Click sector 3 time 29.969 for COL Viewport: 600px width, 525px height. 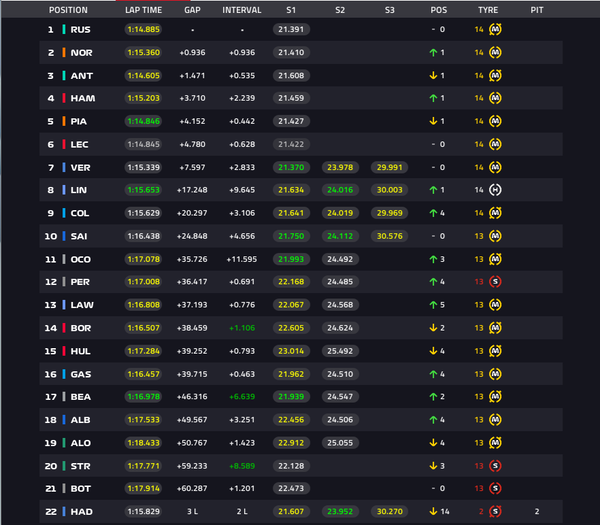[x=390, y=213]
